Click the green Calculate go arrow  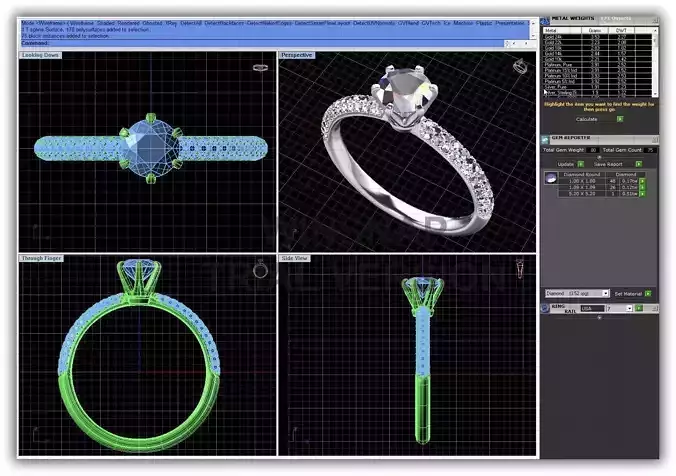tap(620, 119)
